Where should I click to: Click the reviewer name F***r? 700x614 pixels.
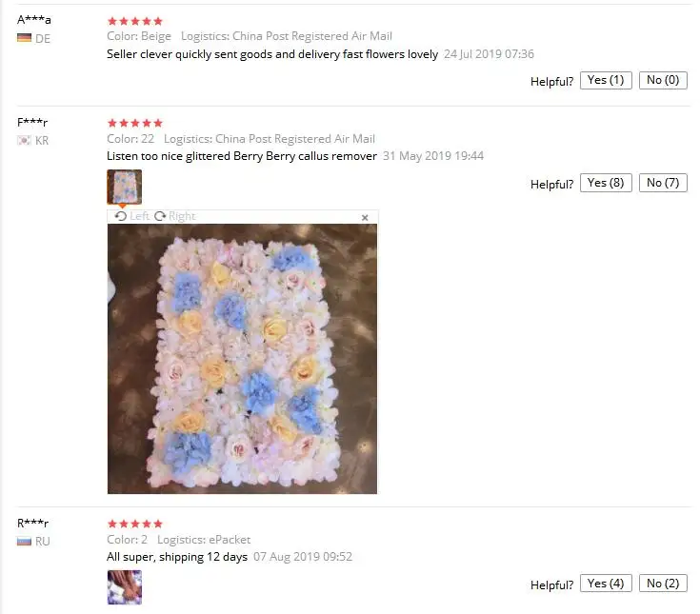click(32, 122)
